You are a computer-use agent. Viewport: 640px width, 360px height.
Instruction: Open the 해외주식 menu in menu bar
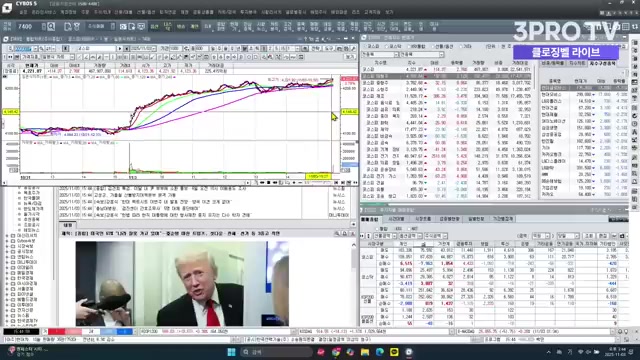(318, 13)
